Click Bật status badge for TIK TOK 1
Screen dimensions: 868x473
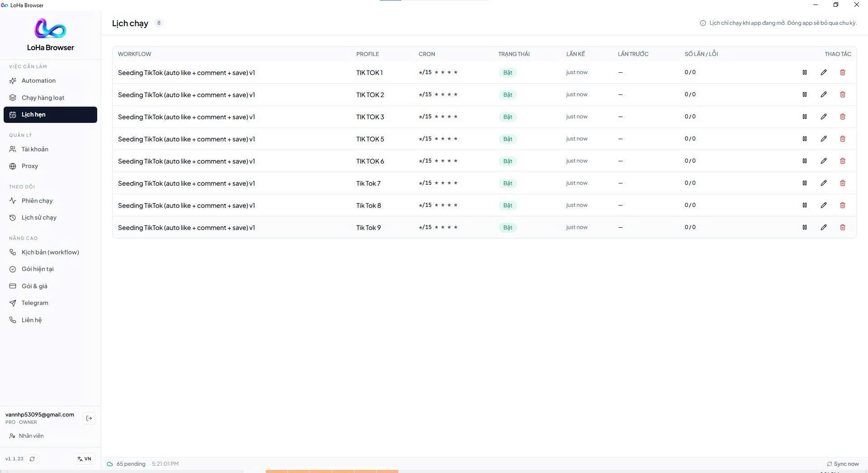point(508,72)
